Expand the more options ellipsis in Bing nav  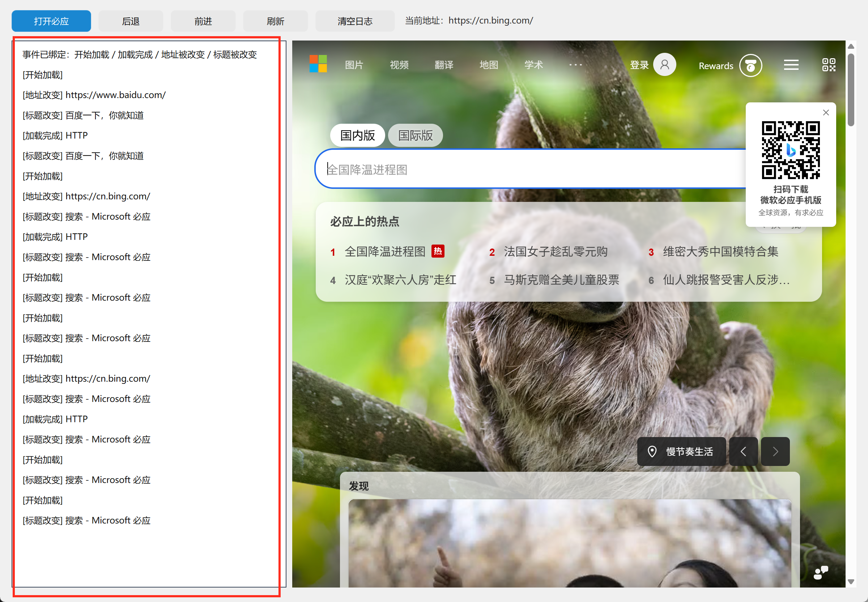click(x=575, y=65)
